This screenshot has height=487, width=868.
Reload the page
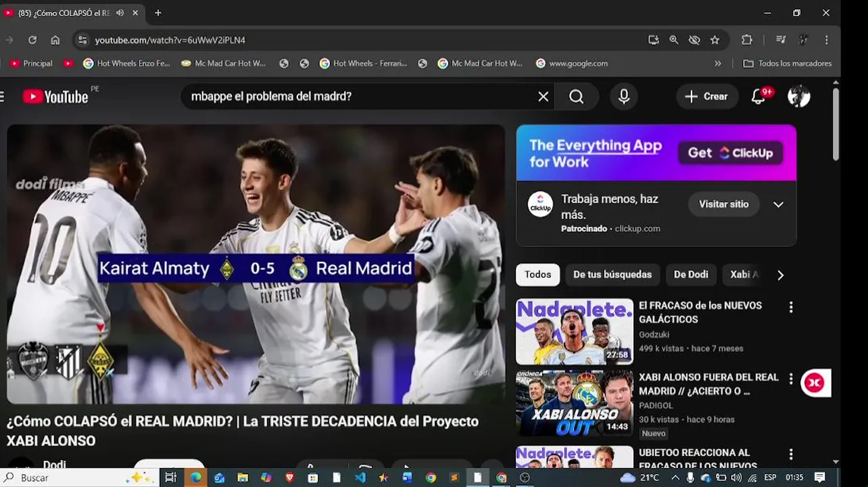click(x=32, y=40)
